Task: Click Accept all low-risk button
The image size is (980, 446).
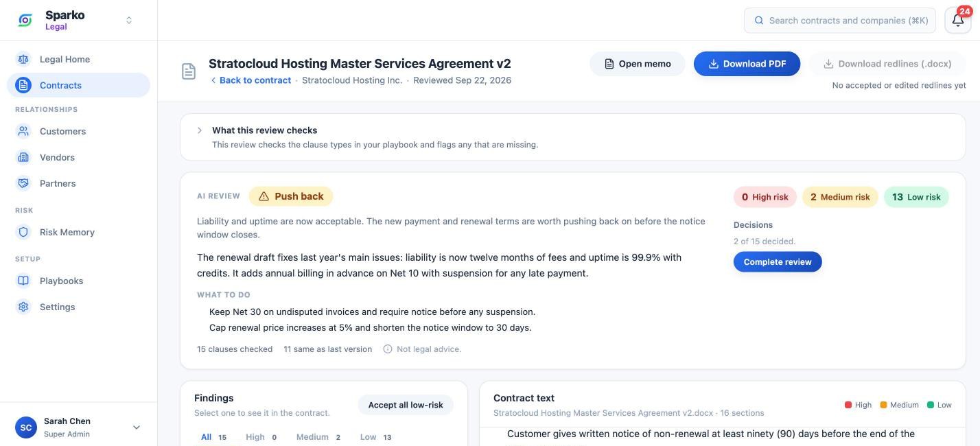Action: click(406, 405)
